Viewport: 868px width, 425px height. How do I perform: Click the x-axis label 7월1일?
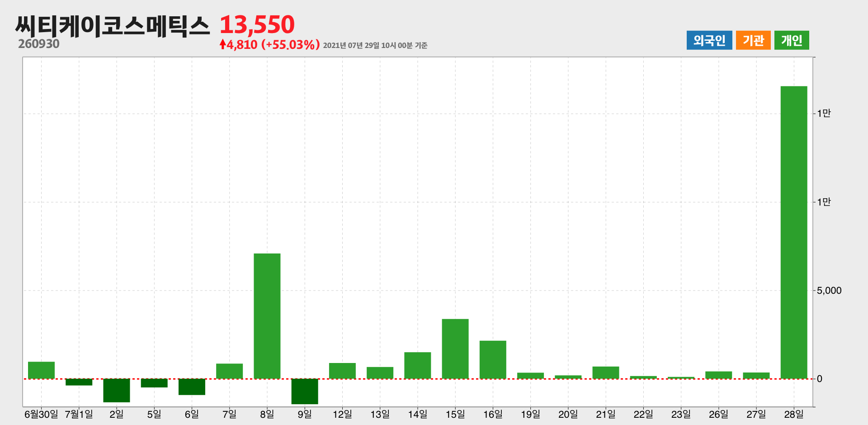click(x=79, y=414)
